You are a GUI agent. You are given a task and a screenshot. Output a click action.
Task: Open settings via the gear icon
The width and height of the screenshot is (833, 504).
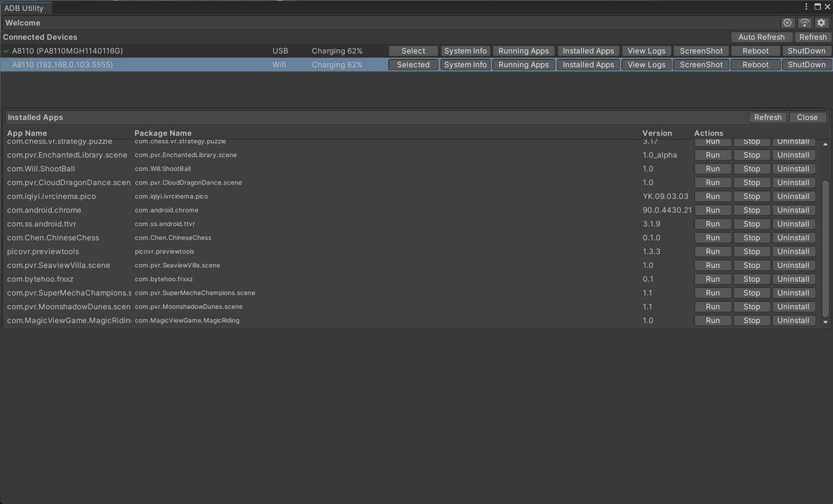[821, 23]
